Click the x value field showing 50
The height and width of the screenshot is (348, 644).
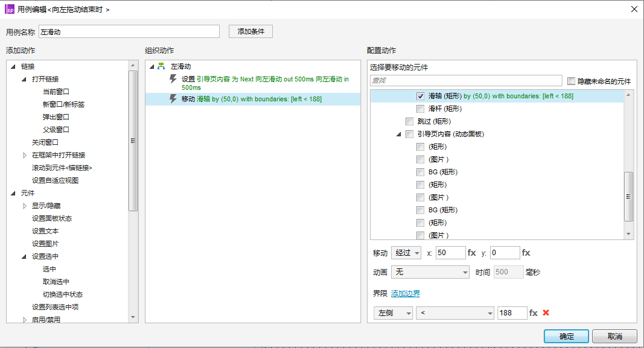pos(450,253)
